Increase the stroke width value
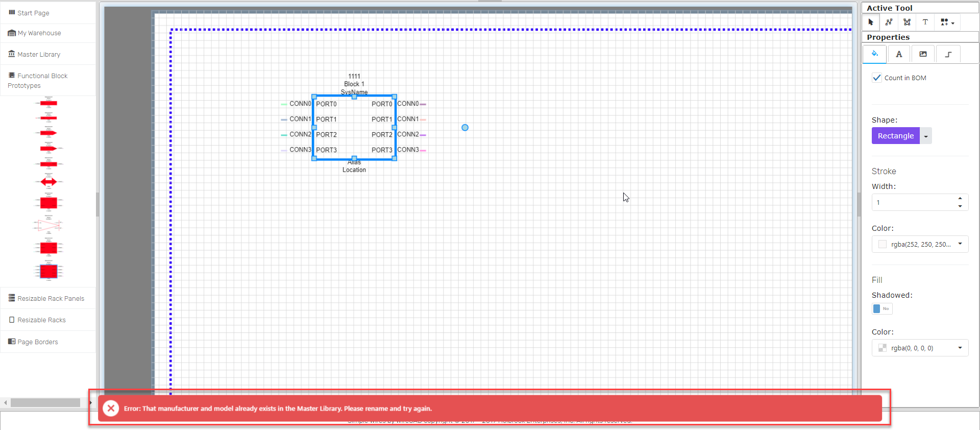980x430 pixels. [x=960, y=198]
